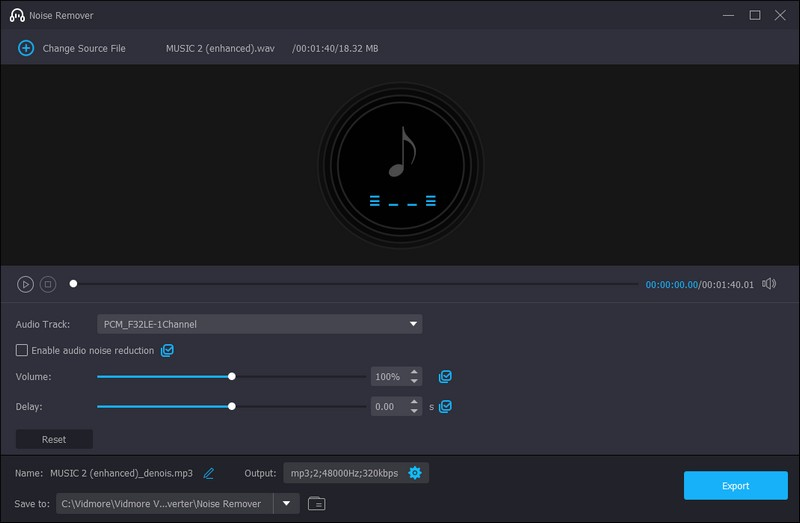This screenshot has height=523, width=800.
Task: Click the apply icon next to Volume
Action: (x=446, y=377)
